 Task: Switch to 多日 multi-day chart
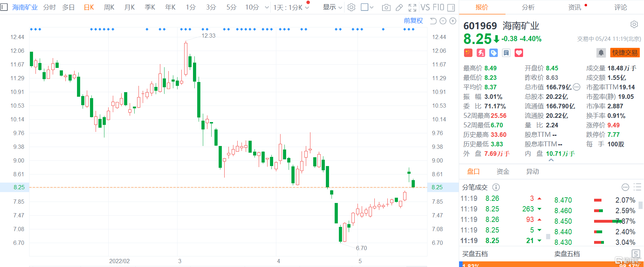69,7
